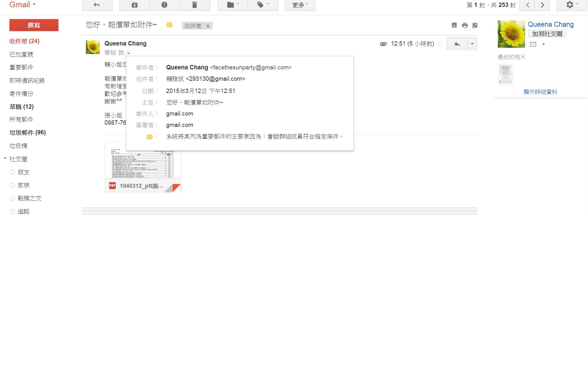Image resolution: width=588 pixels, height=375 pixels.
Task: Click Queena Chang sender name in message
Action: click(125, 43)
